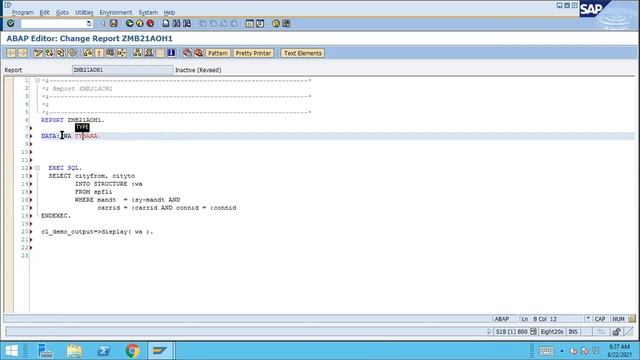Click the 'S18 (1) 800' system status entry

click(x=511, y=331)
